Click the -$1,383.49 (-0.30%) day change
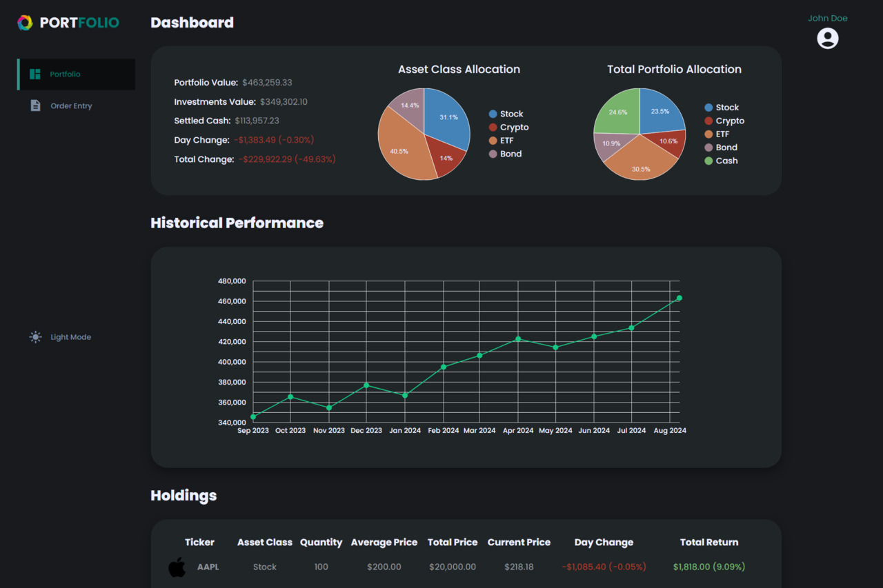Viewport: 883px width, 588px height. 274,140
